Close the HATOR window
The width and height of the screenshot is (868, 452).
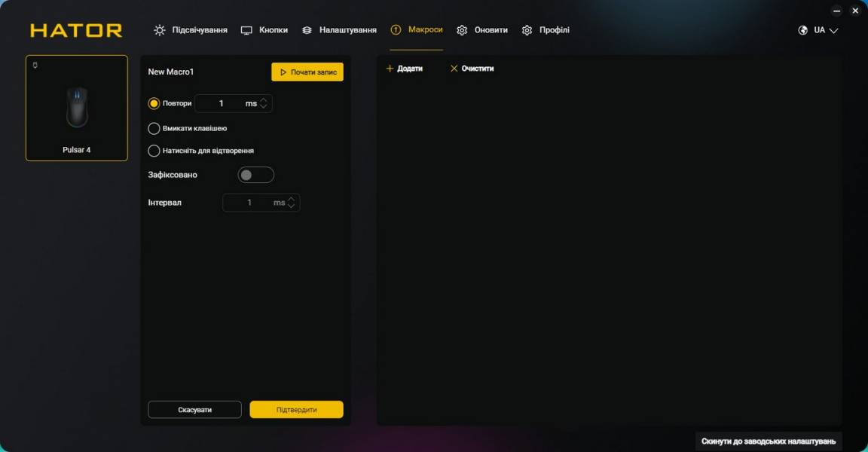(855, 11)
